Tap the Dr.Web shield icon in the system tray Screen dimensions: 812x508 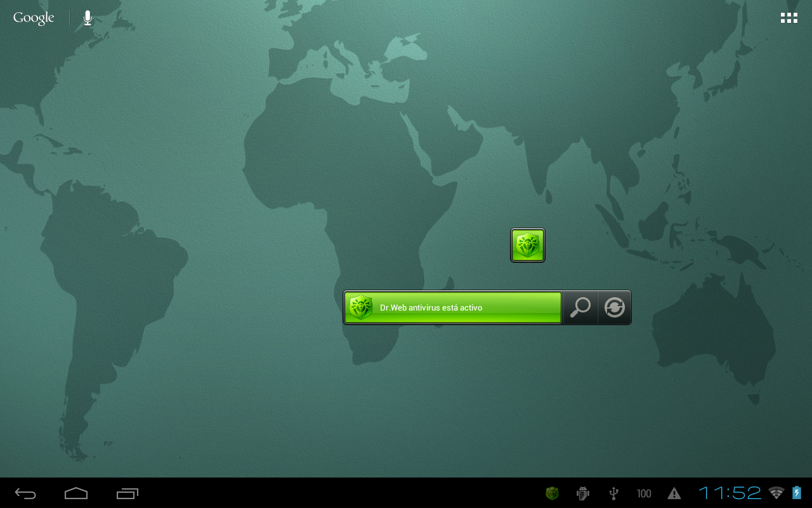click(551, 493)
